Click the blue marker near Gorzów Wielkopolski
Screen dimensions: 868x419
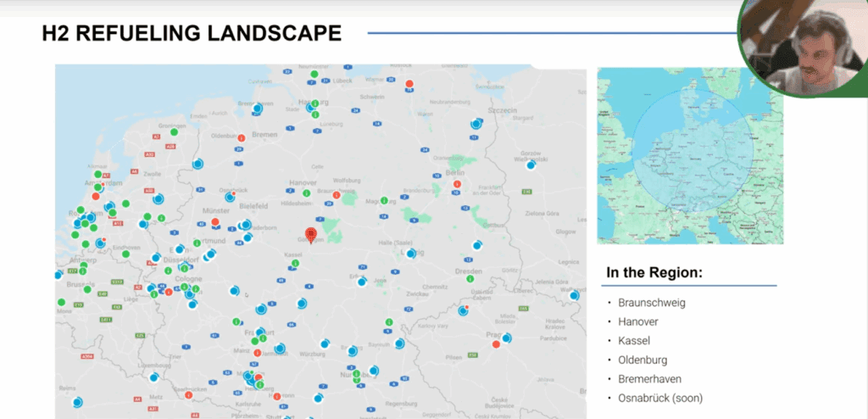click(x=531, y=165)
